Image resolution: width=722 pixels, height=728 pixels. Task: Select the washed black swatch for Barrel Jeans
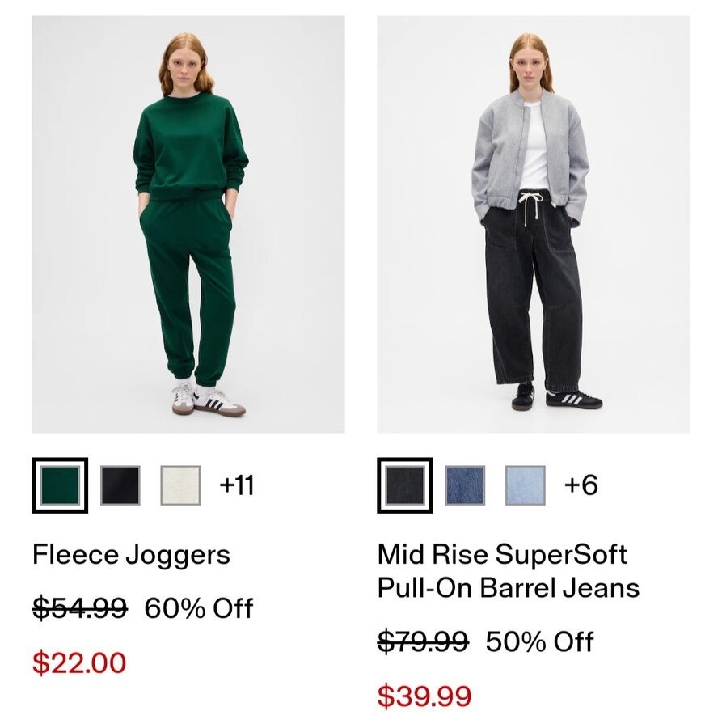pos(404,485)
